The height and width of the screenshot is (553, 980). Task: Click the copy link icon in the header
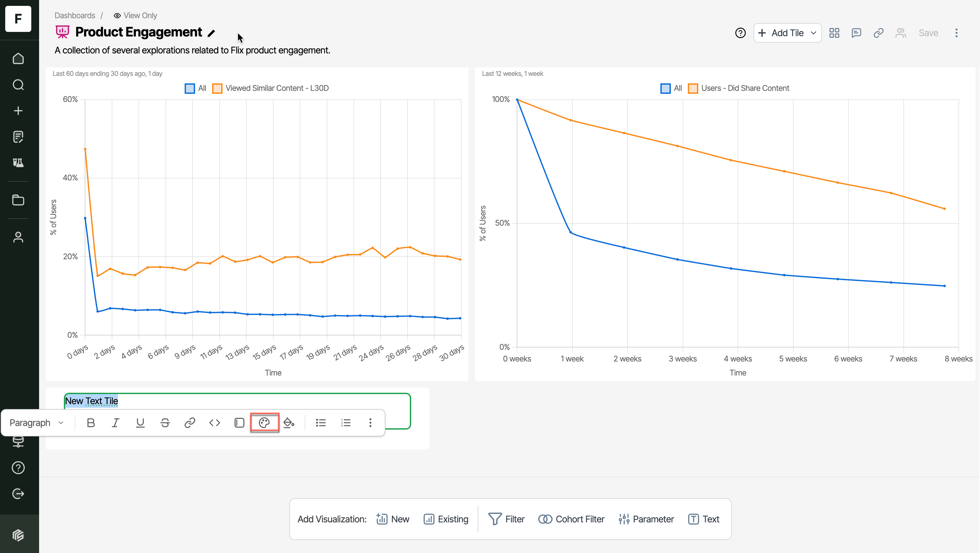(x=878, y=33)
